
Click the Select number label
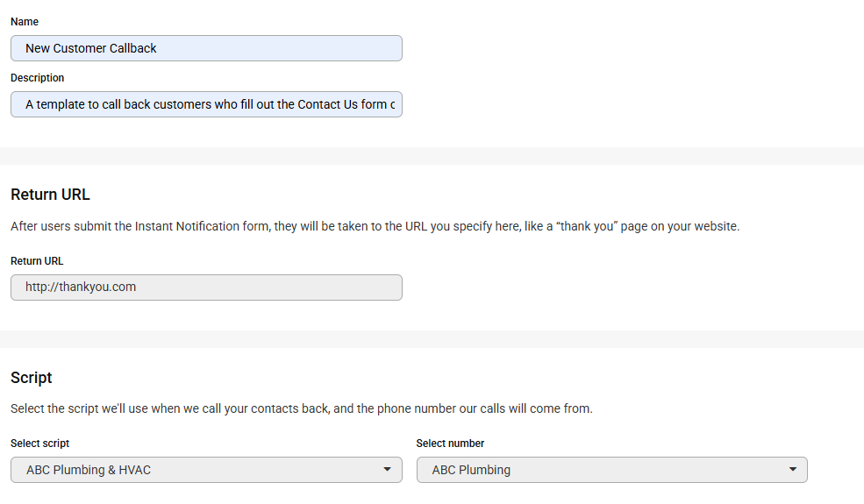click(x=450, y=444)
